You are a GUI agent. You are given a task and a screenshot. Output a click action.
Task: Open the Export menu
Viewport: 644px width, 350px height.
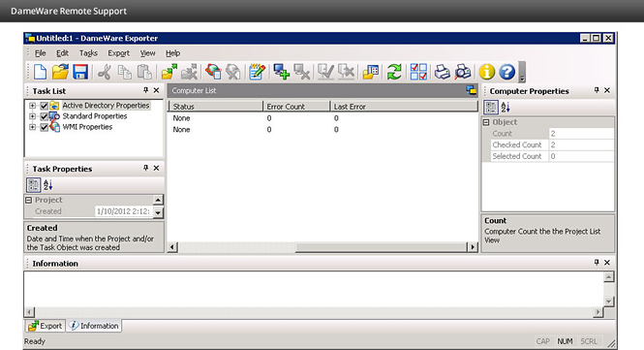(x=119, y=53)
